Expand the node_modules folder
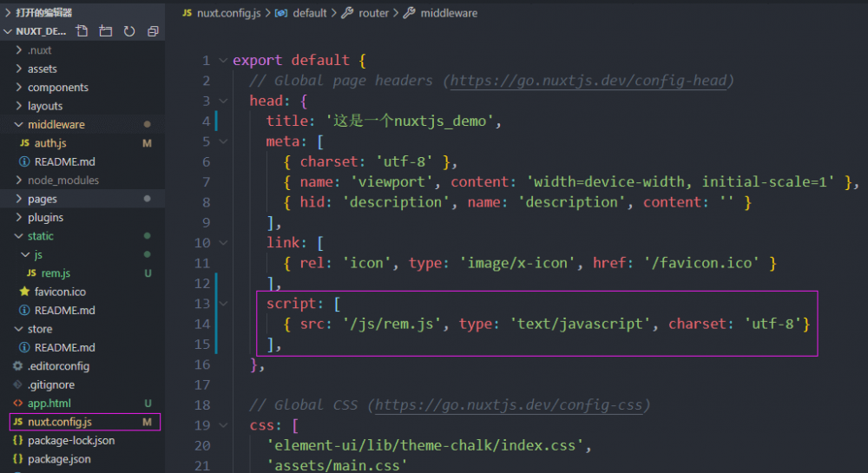This screenshot has width=868, height=473. click(19, 180)
